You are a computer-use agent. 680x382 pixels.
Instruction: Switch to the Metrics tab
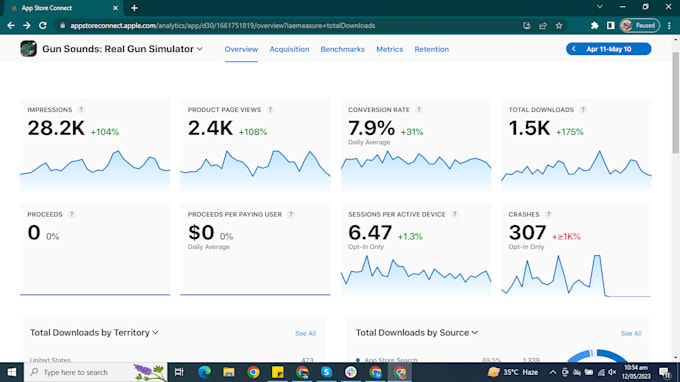coord(389,49)
